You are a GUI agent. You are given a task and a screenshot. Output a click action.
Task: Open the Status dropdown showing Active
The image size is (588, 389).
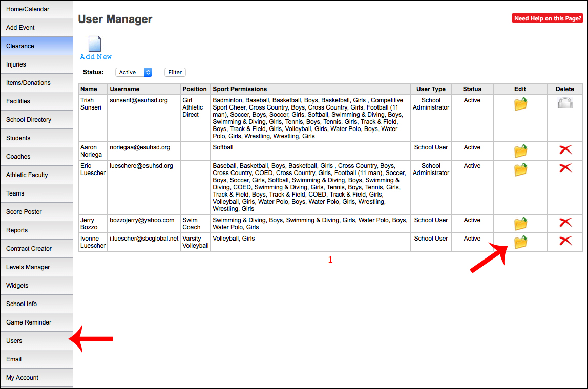click(134, 72)
